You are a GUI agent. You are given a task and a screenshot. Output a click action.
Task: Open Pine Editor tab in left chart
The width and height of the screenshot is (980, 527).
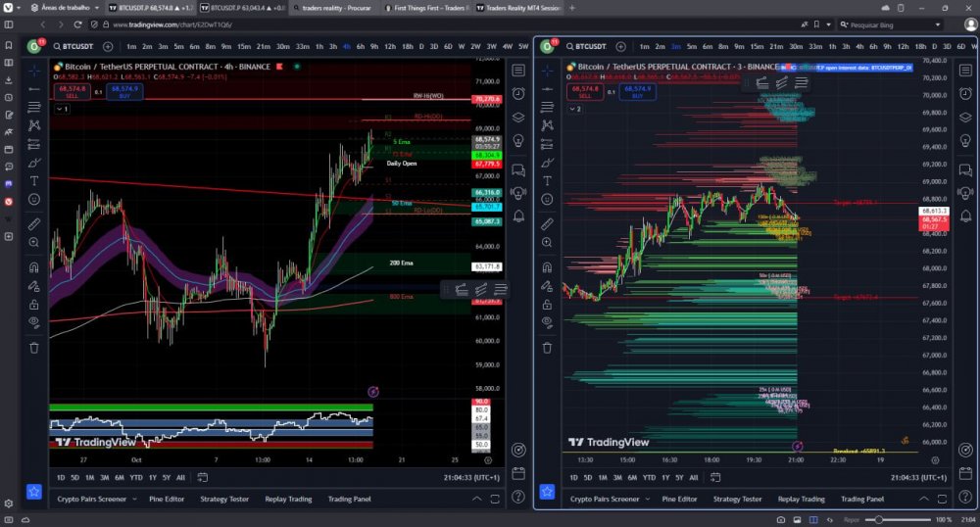167,499
